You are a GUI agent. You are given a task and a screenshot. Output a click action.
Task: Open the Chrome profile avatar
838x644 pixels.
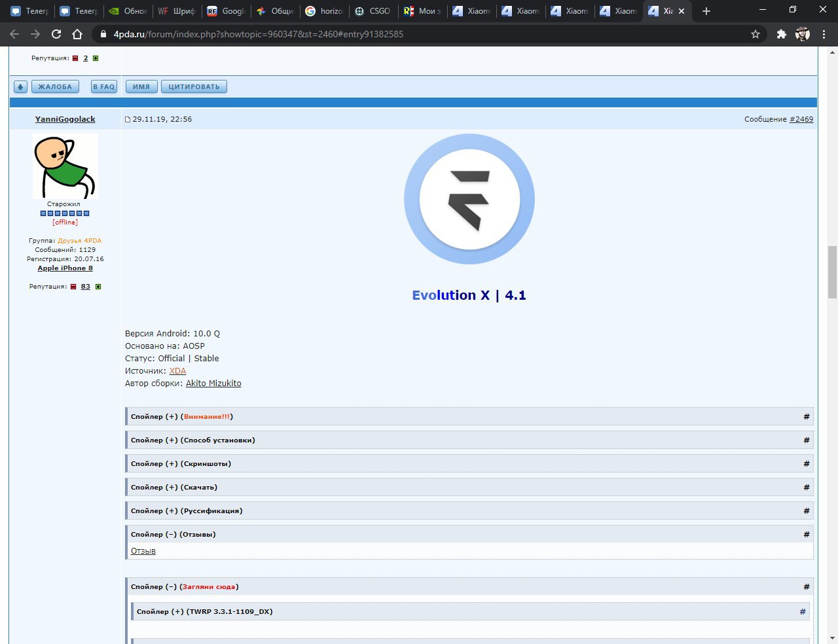[803, 34]
